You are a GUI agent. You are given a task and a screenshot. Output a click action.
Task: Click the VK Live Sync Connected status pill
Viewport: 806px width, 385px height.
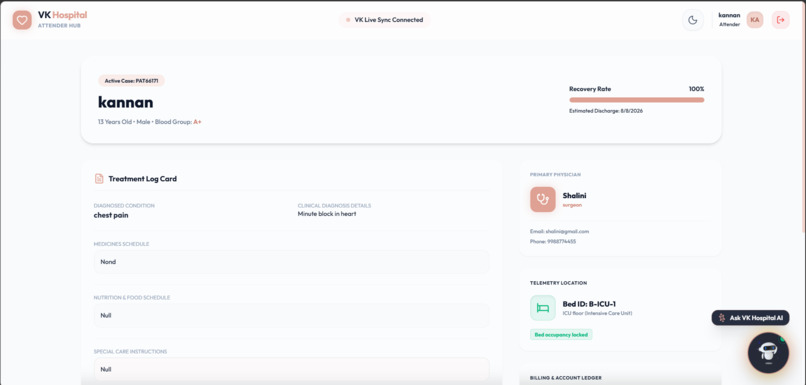click(x=384, y=20)
